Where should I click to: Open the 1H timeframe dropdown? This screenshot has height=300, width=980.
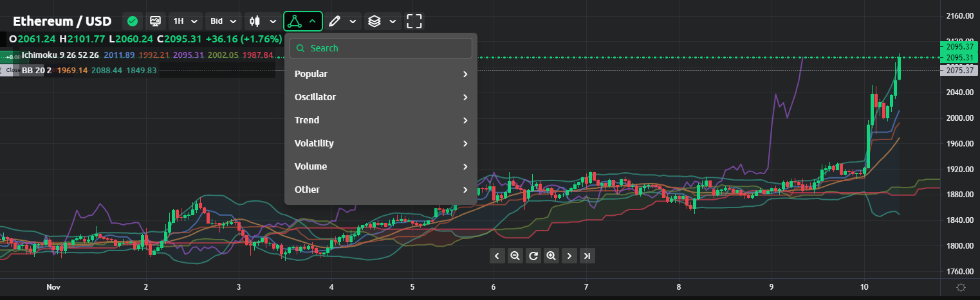pos(185,21)
